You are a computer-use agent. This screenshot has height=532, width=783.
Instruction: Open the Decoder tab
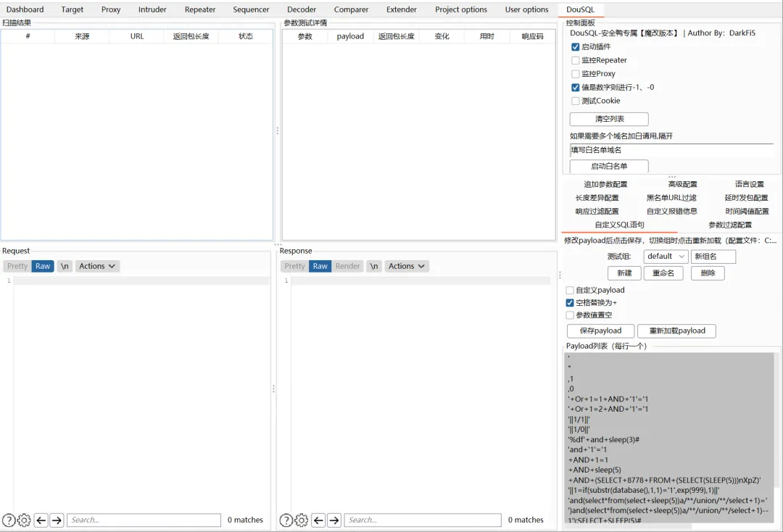pos(302,9)
